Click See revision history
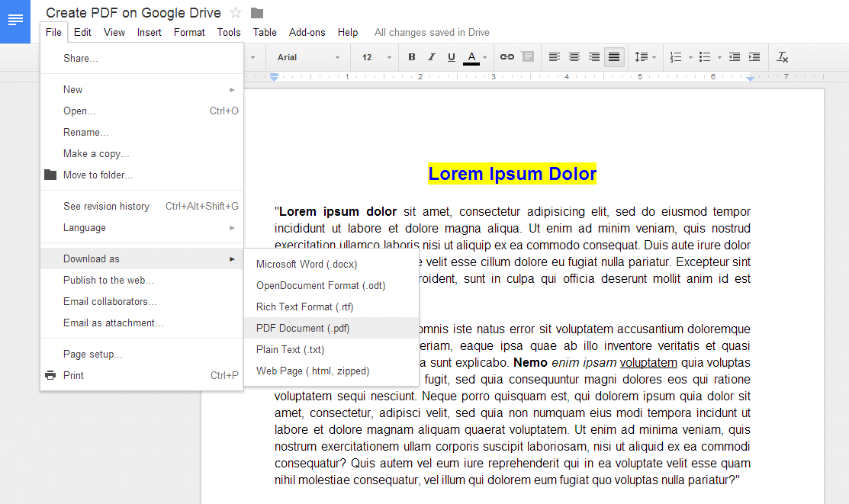 point(106,206)
